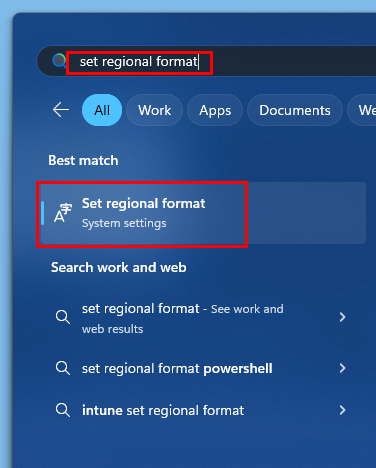Click magnifier icon beside 'set regional format powershell'

(63, 368)
